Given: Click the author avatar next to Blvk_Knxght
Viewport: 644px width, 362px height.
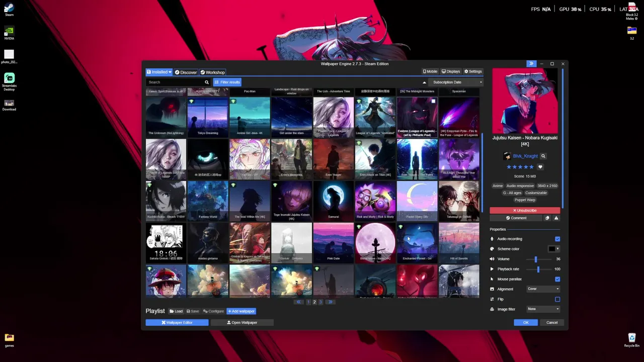Looking at the screenshot, I should pyautogui.click(x=507, y=156).
